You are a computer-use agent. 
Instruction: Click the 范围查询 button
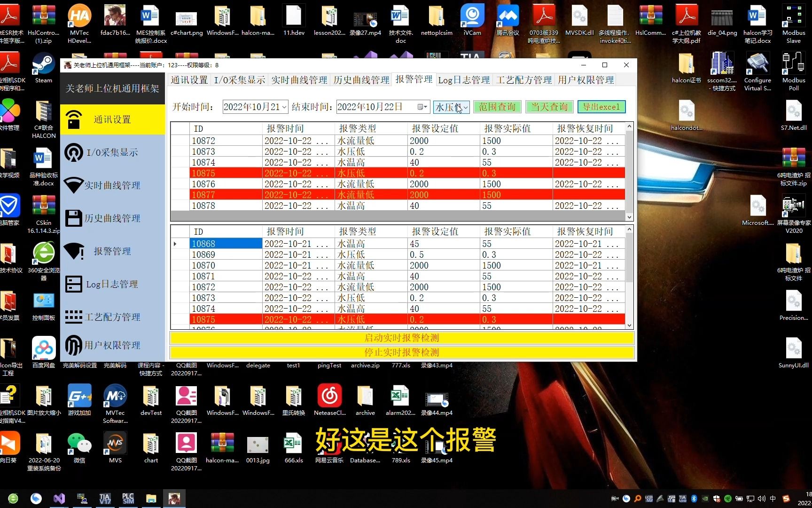click(x=497, y=107)
